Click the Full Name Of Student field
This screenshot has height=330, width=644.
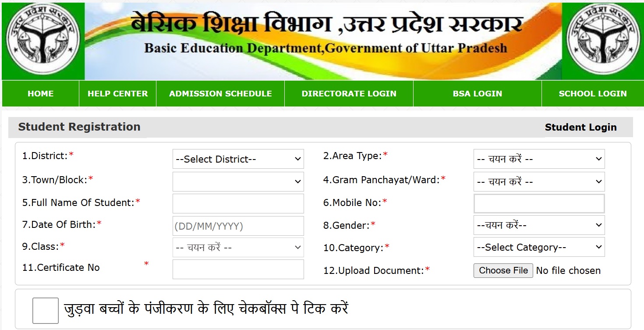pos(238,204)
